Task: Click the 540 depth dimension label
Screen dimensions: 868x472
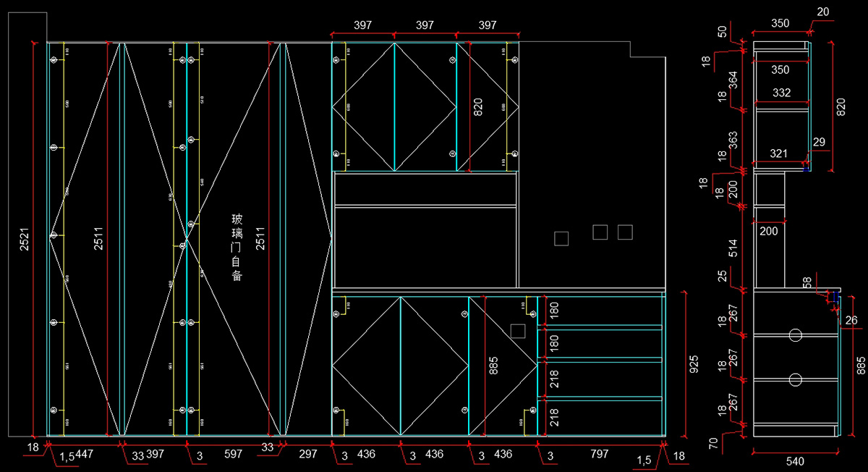Action: (795, 461)
